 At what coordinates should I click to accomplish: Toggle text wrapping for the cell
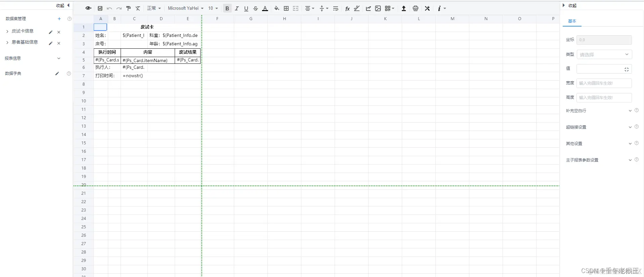click(x=336, y=8)
